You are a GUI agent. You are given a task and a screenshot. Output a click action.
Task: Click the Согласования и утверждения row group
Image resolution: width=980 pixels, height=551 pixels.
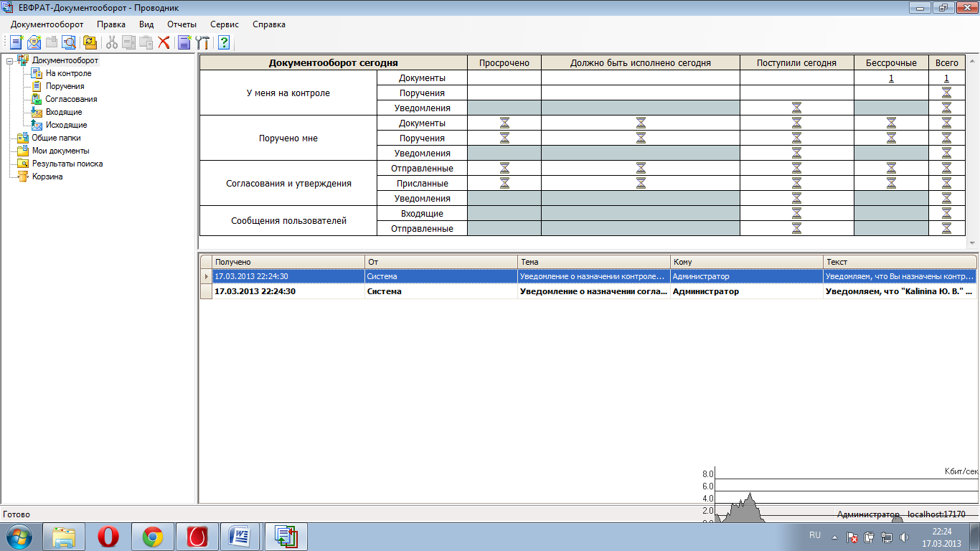tap(288, 184)
